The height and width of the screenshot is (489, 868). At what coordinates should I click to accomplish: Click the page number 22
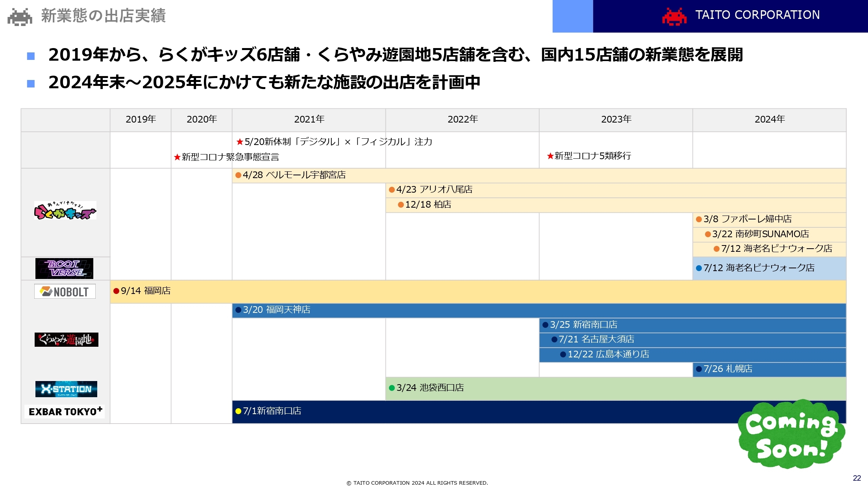click(857, 478)
